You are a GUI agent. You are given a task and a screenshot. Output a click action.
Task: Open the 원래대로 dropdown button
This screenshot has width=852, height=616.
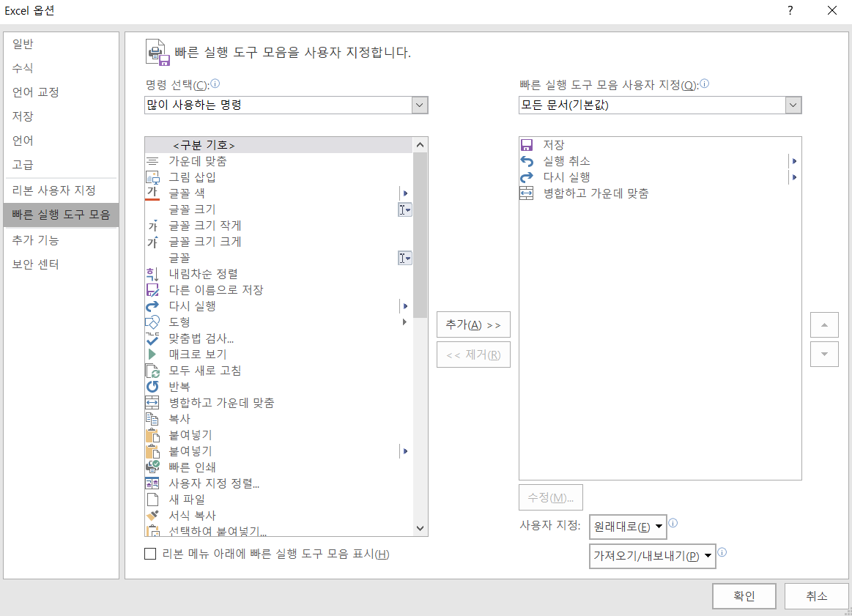628,527
